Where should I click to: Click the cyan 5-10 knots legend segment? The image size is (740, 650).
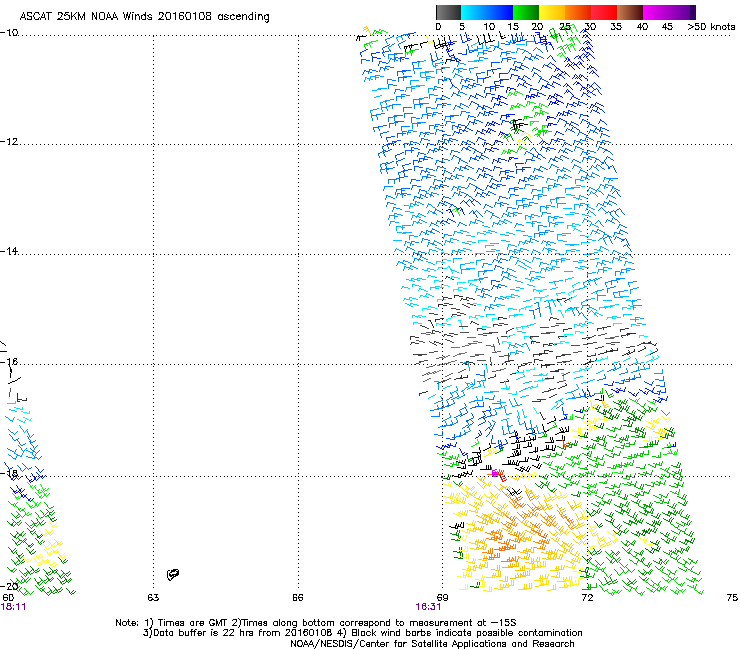(x=473, y=12)
